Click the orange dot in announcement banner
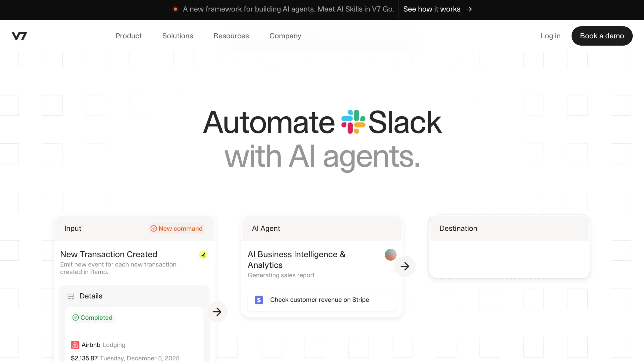Screen dimensions: 644x362 175,9
